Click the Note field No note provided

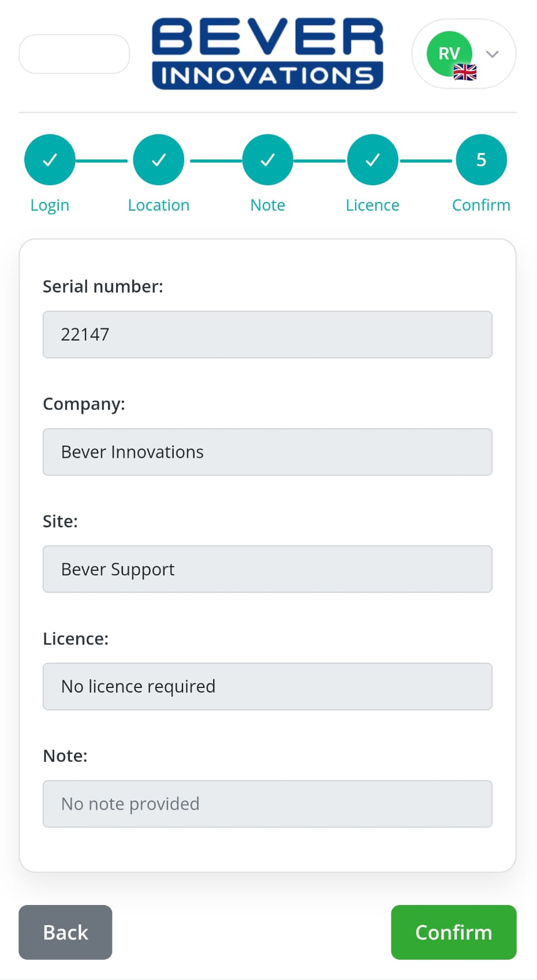pyautogui.click(x=267, y=804)
